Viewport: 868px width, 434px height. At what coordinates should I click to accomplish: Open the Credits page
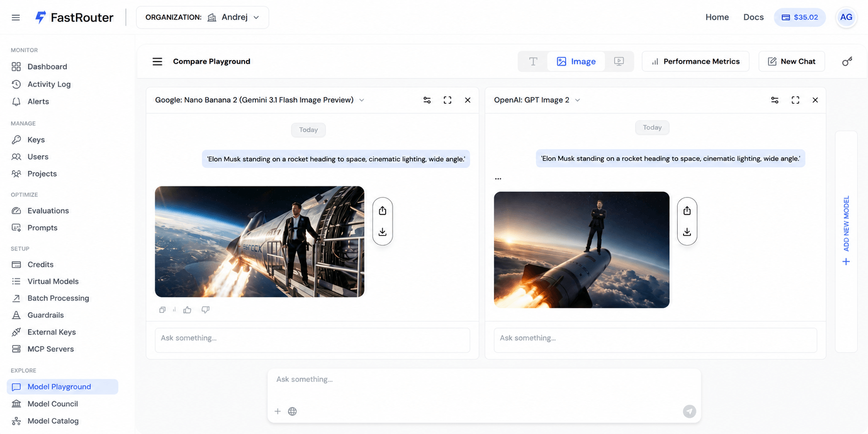click(41, 264)
